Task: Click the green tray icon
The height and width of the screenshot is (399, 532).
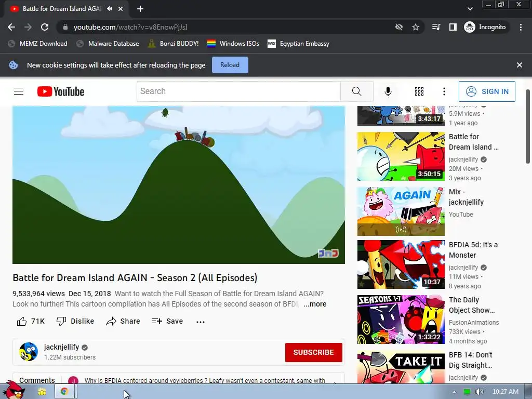Action: (x=467, y=392)
